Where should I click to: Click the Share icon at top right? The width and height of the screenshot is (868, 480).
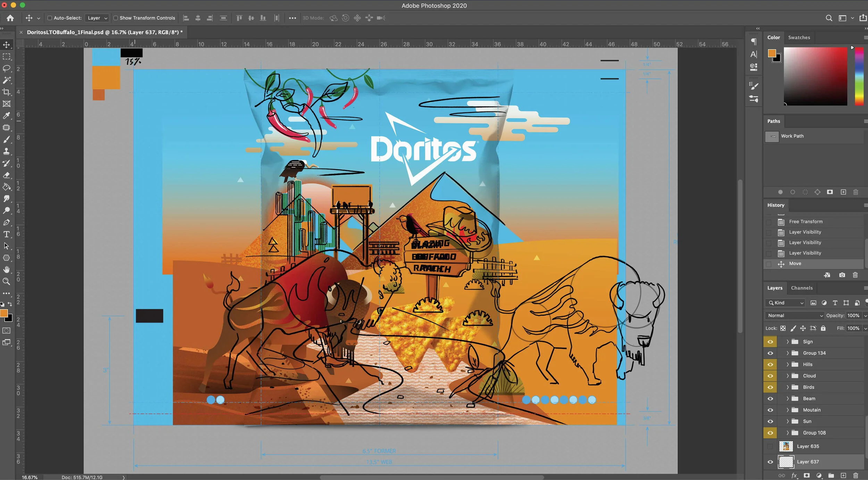coord(862,18)
